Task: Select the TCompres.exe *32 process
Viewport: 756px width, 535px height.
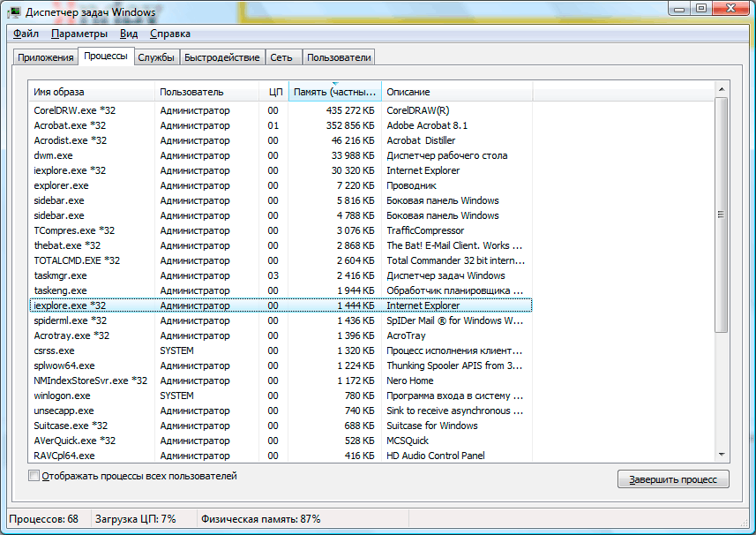Action: [x=281, y=230]
